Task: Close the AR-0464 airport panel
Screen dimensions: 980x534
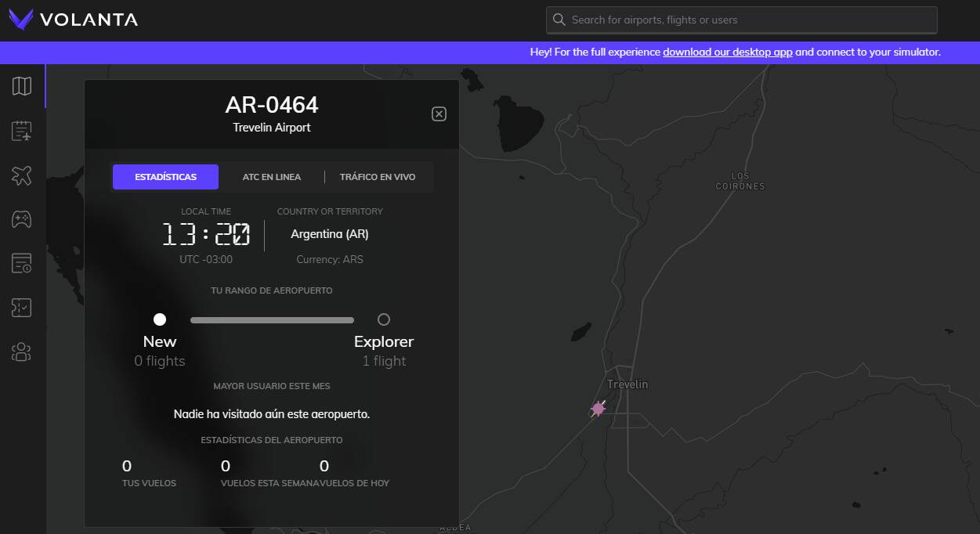Action: [x=439, y=114]
